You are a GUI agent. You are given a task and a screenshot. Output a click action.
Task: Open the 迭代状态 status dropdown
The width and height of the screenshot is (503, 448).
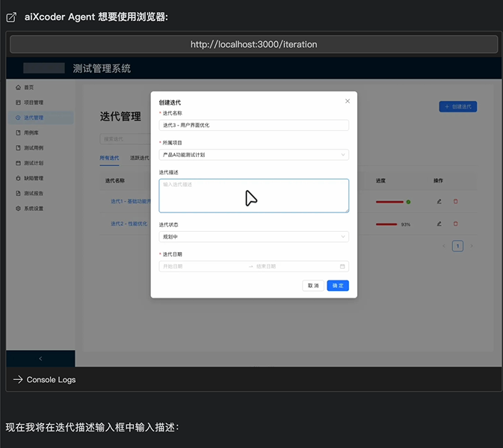coord(253,236)
